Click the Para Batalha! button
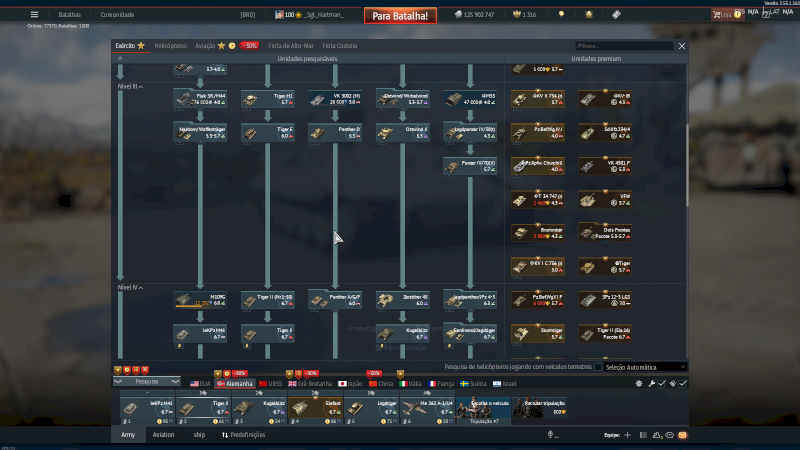800x450 pixels. pyautogui.click(x=400, y=16)
